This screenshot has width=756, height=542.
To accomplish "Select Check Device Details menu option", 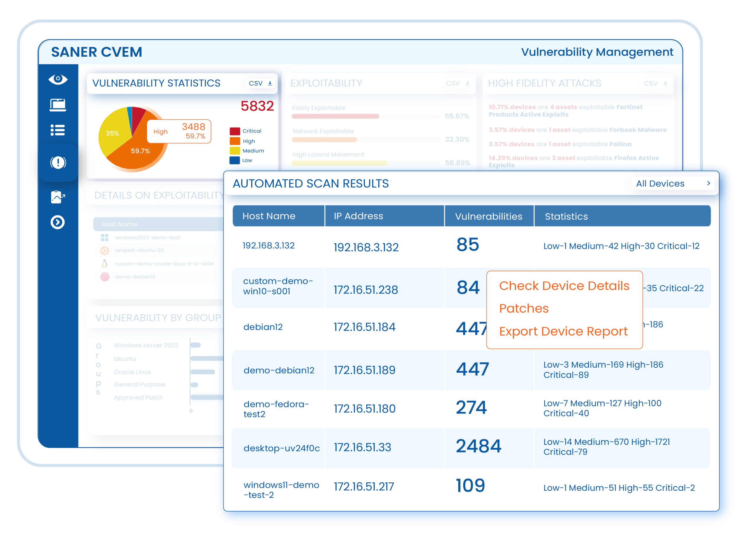I will point(564,286).
